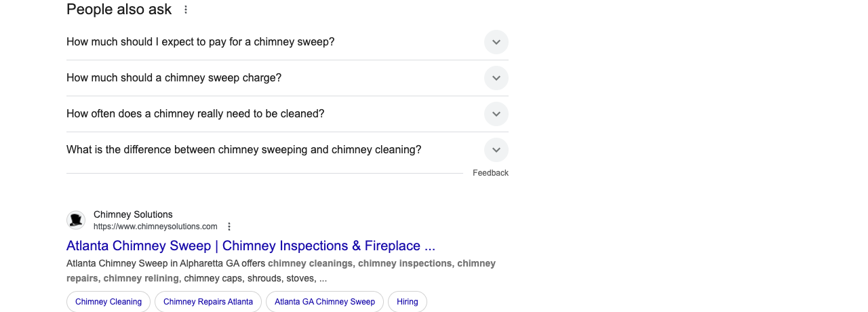This screenshot has width=868, height=312.
Task: Select question text about paying a chimney sweep
Action: point(201,42)
